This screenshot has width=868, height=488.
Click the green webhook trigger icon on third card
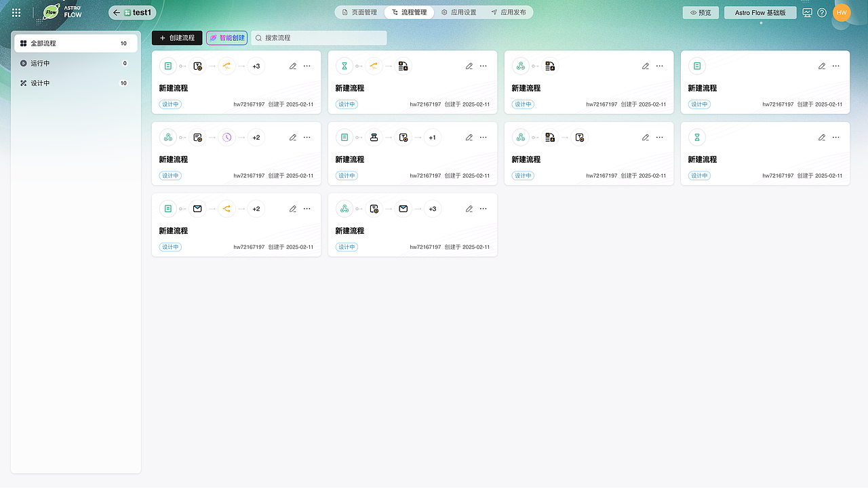click(x=520, y=66)
